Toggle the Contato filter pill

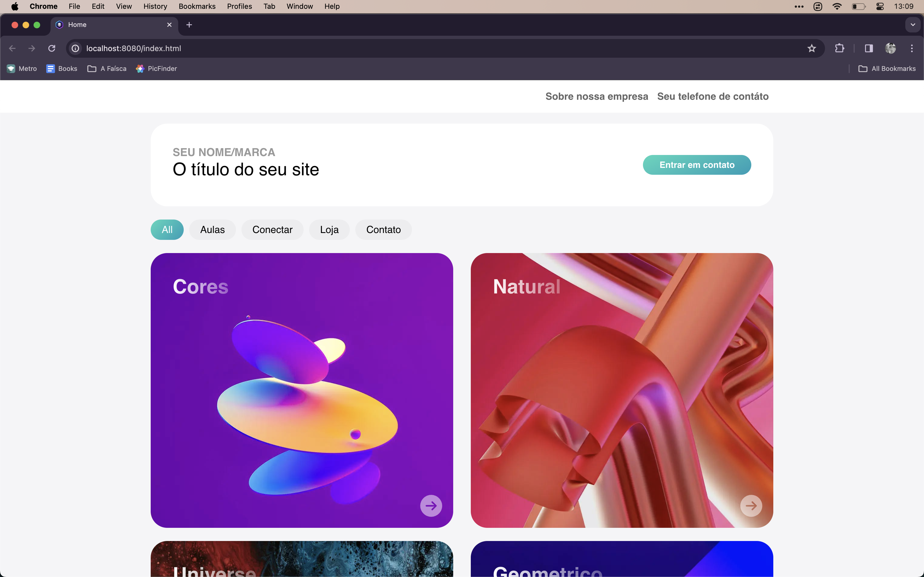(x=383, y=229)
